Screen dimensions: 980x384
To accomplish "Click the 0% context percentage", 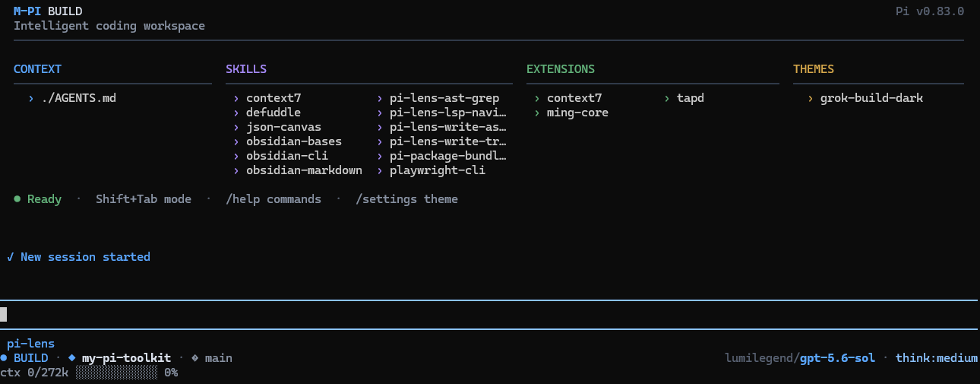I will (x=171, y=373).
